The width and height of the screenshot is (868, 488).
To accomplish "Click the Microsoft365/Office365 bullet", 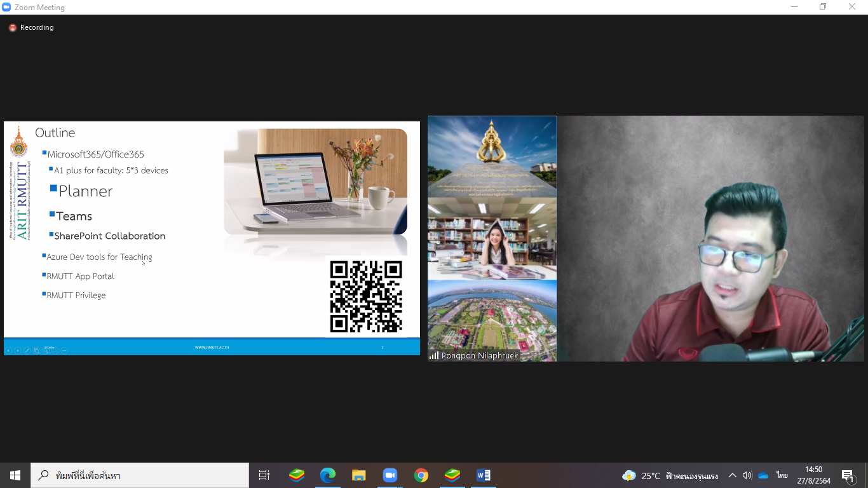I will click(95, 154).
